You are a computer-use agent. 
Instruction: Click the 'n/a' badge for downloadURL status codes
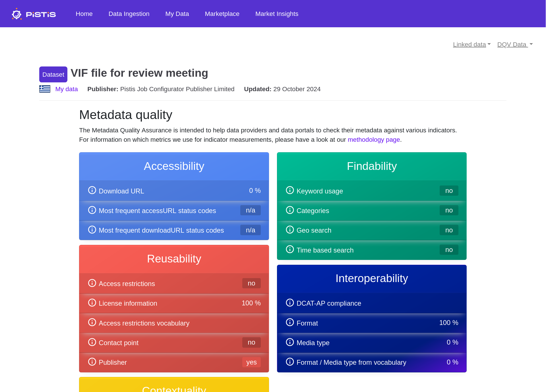[251, 230]
